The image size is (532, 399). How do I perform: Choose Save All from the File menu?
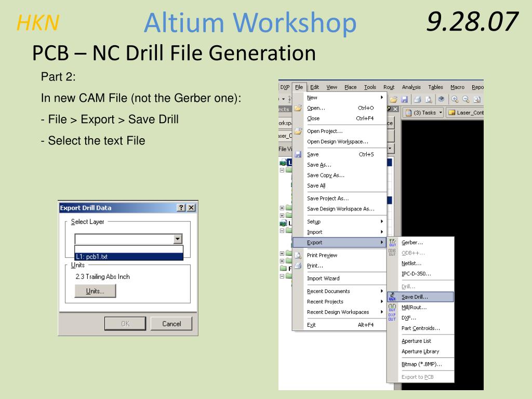tap(340, 186)
